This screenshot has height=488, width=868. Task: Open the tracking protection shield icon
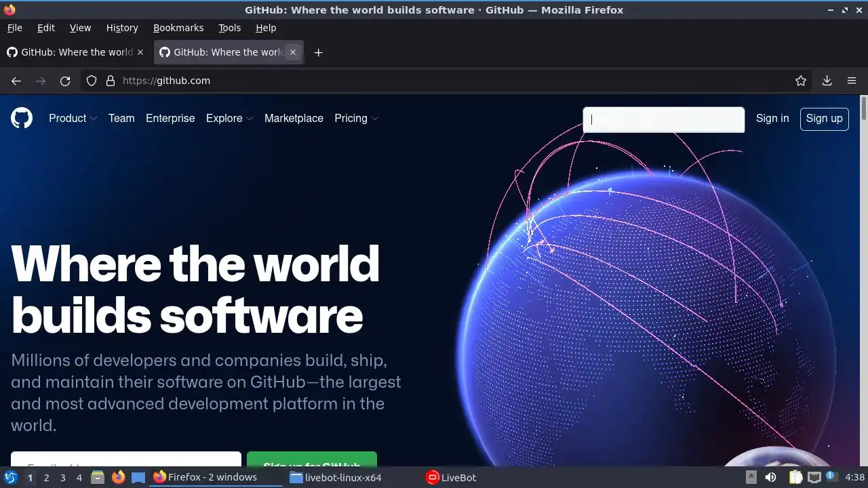click(92, 81)
